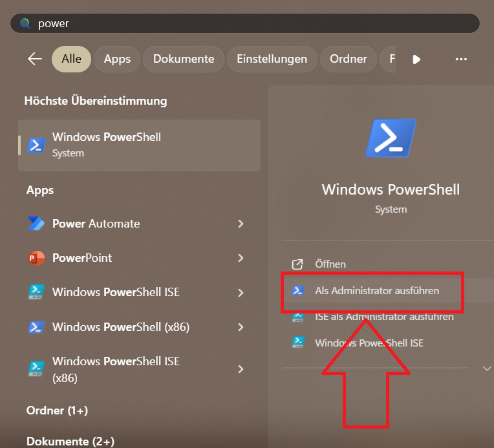Switch to the Ordner filter tab
The height and width of the screenshot is (448, 494).
(x=349, y=59)
